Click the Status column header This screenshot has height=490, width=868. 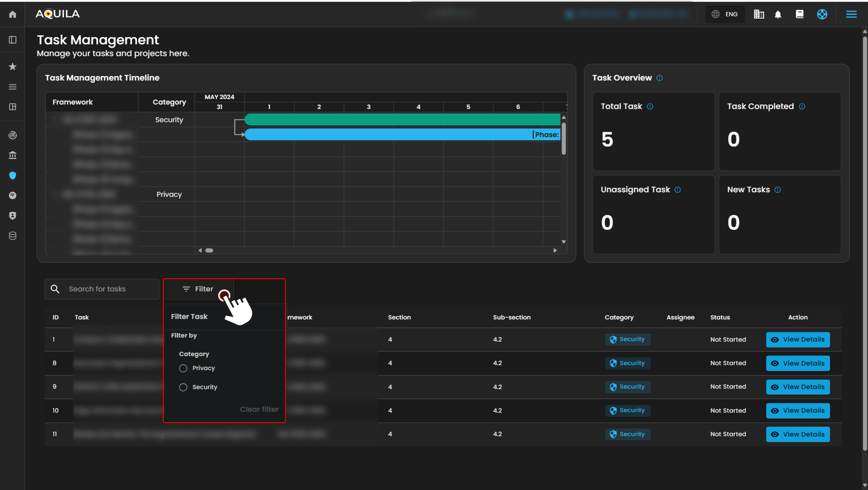(x=720, y=318)
